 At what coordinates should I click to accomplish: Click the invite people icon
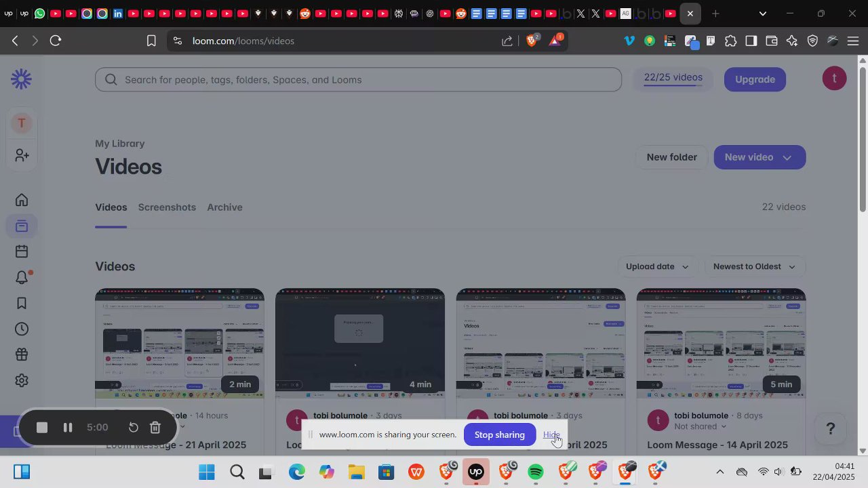point(22,155)
